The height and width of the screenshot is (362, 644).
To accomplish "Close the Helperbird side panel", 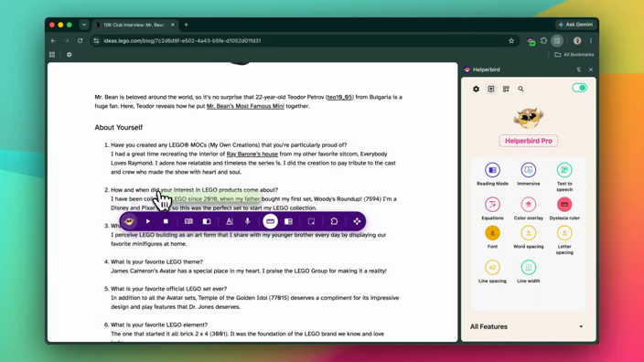I will pos(591,69).
